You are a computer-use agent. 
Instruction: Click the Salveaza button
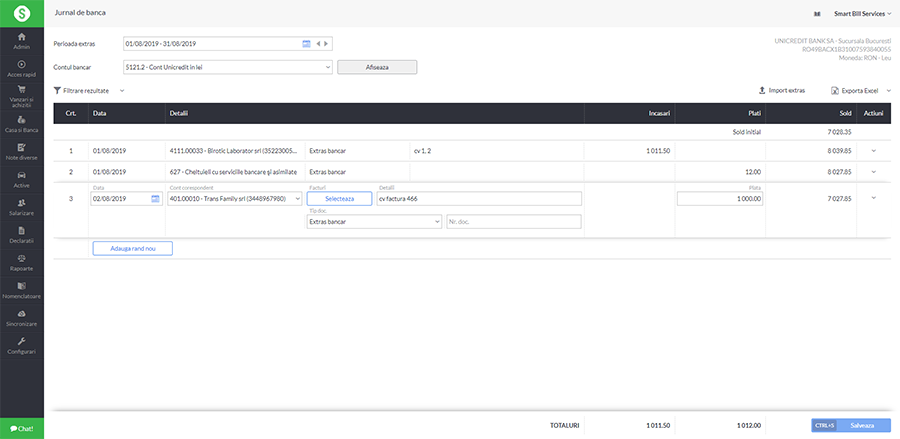(862, 425)
